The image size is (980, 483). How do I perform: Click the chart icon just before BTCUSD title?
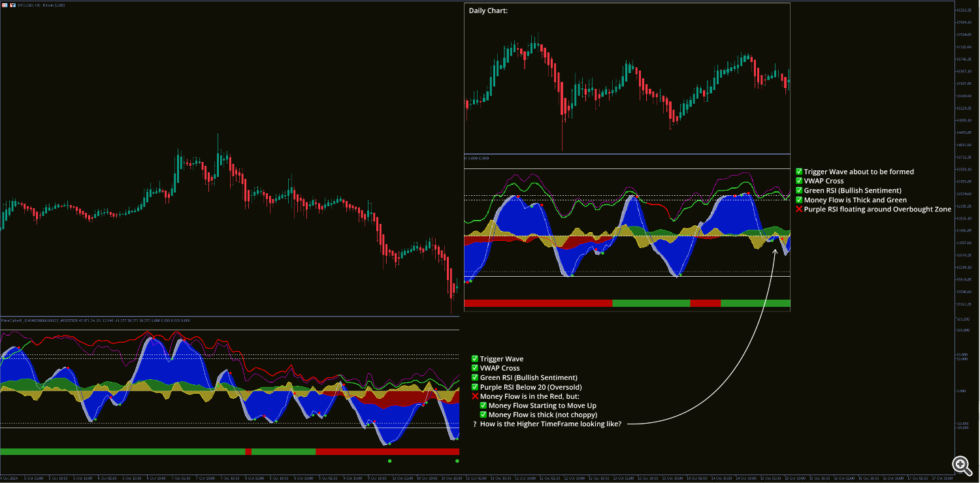(x=12, y=4)
